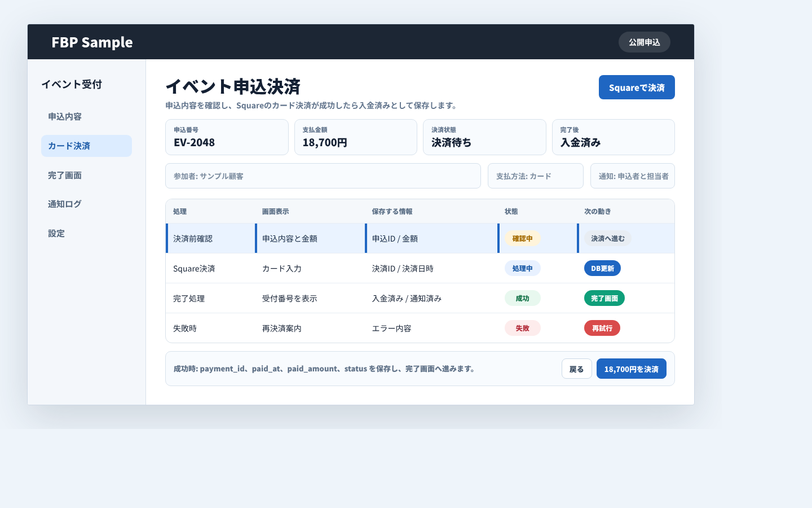812x508 pixels.
Task: Click the 成功 status badge
Action: [522, 298]
